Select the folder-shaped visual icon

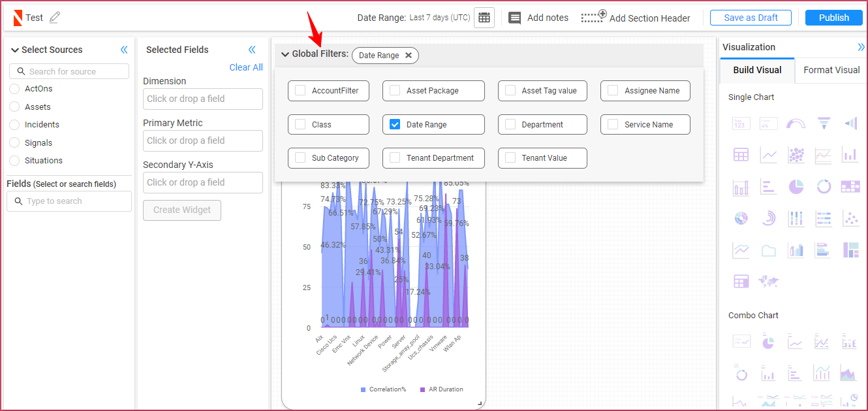[769, 250]
